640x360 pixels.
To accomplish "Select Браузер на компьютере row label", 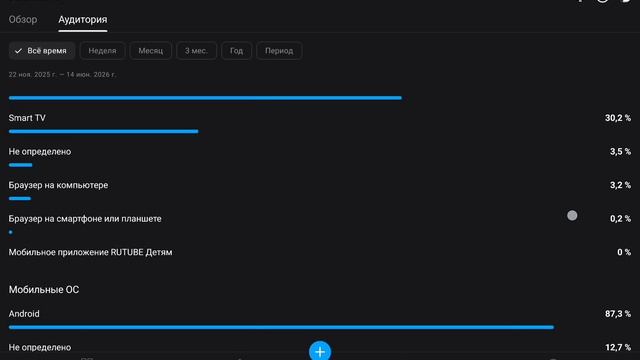I will pyautogui.click(x=58, y=185).
